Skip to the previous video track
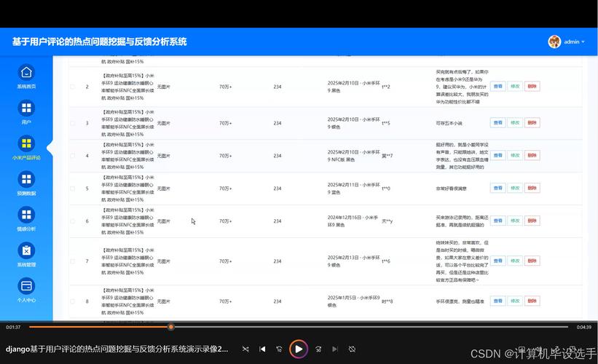Viewport: 598px width, 364px height. [x=262, y=349]
